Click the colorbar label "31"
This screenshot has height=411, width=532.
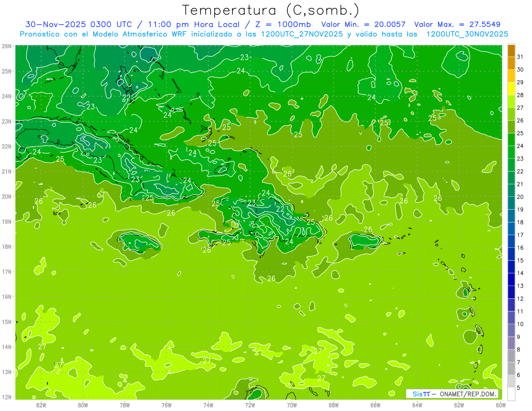[520, 56]
